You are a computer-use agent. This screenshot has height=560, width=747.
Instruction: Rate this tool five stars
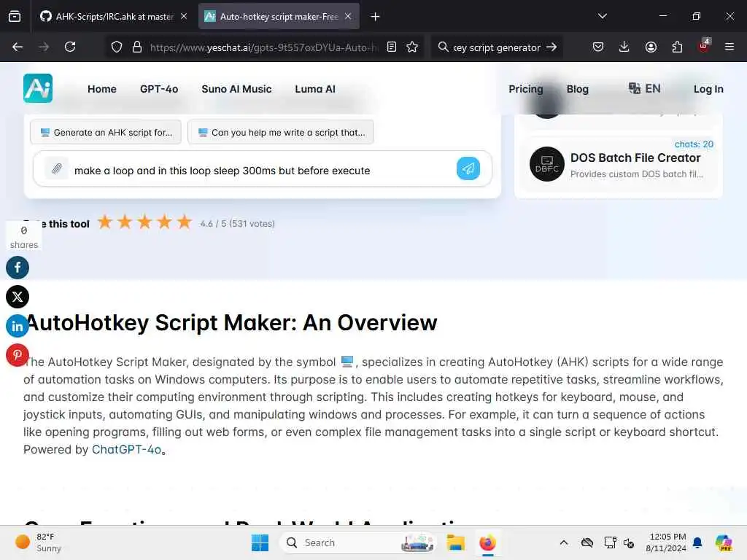click(185, 222)
